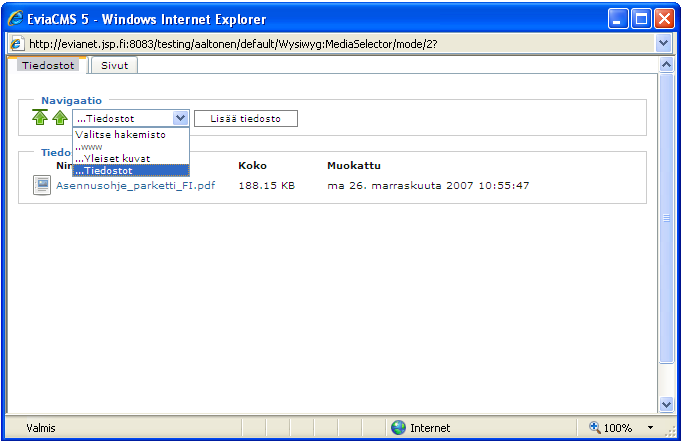Click the 'Lisää tiedosto' button
Screen dimensions: 681x441
point(246,119)
